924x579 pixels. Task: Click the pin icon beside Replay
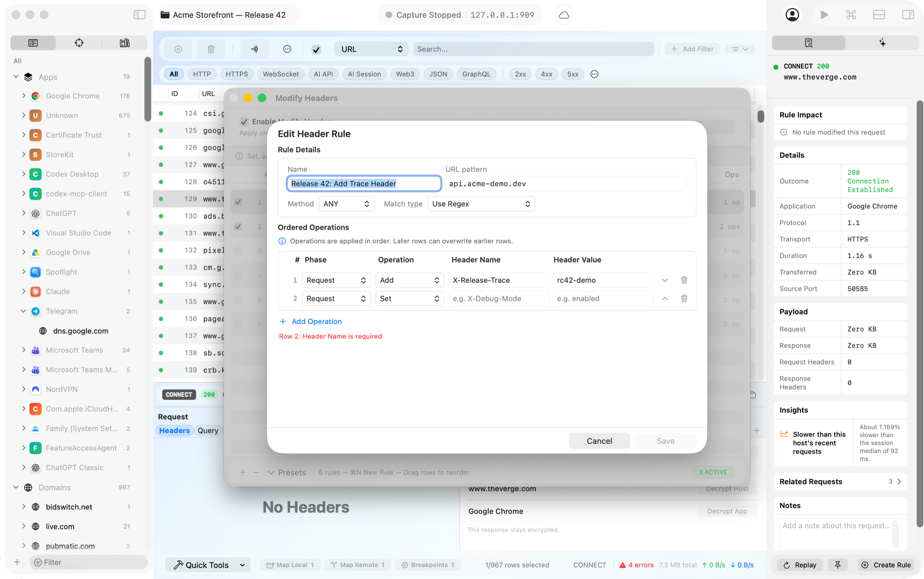837,565
